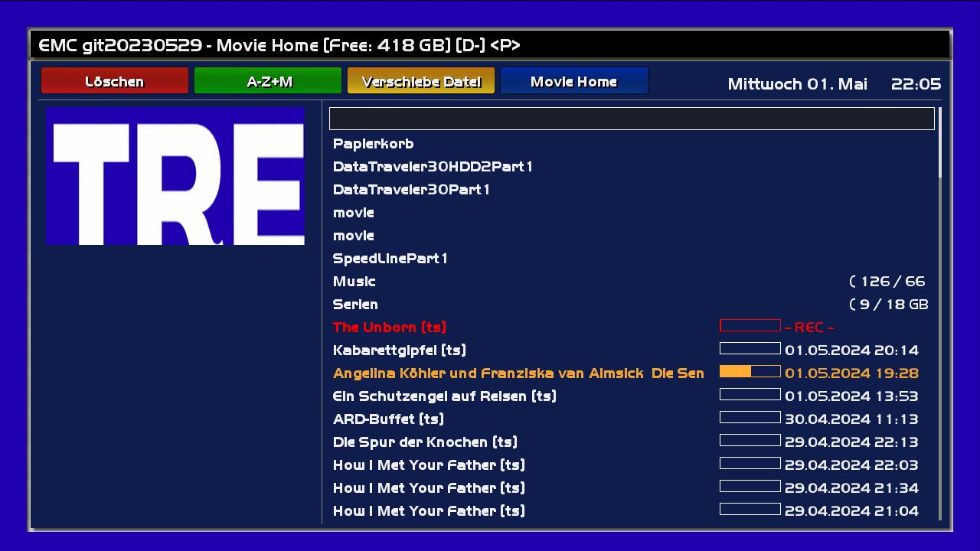Select the ARD-Buffet (ts) entry

(x=388, y=419)
